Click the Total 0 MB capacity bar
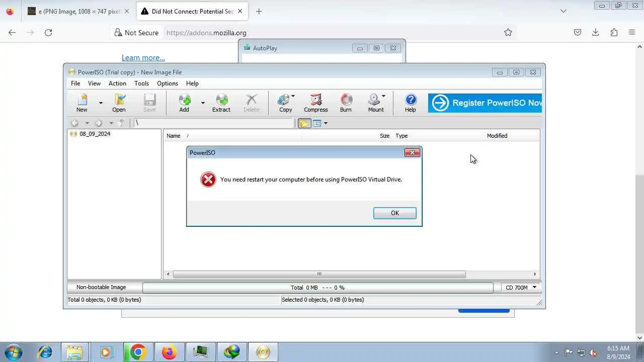Viewport: 644px width, 362px height. (317, 288)
